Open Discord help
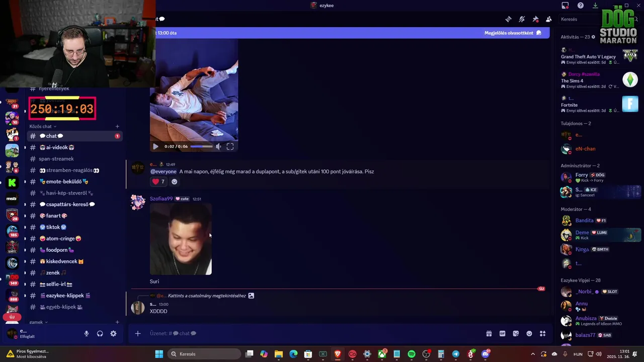 581,6
